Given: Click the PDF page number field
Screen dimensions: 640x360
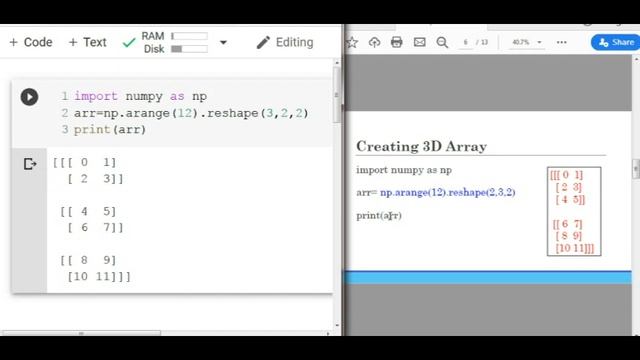Looking at the screenshot, I should pyautogui.click(x=466, y=42).
